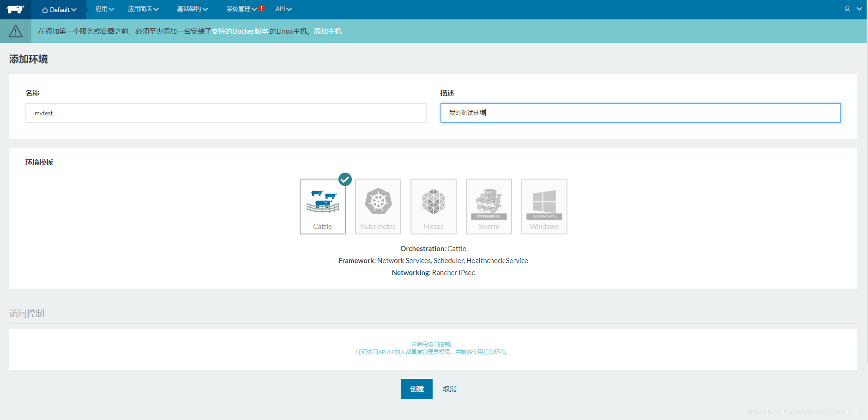Select the Kubernetes environment template
The width and height of the screenshot is (868, 420).
378,207
